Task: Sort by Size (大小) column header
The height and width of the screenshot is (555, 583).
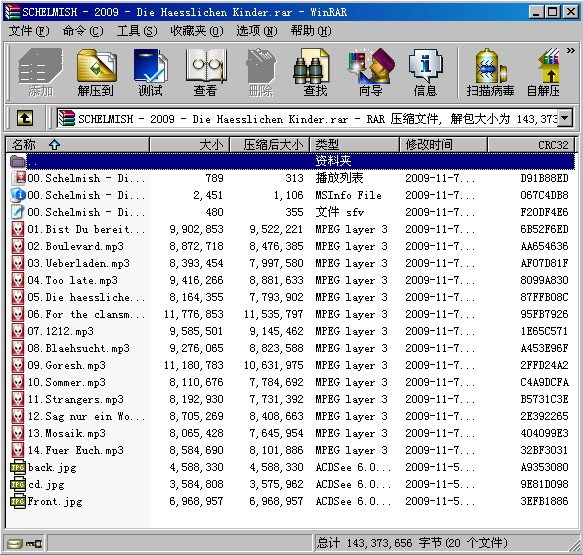Action: 190,145
